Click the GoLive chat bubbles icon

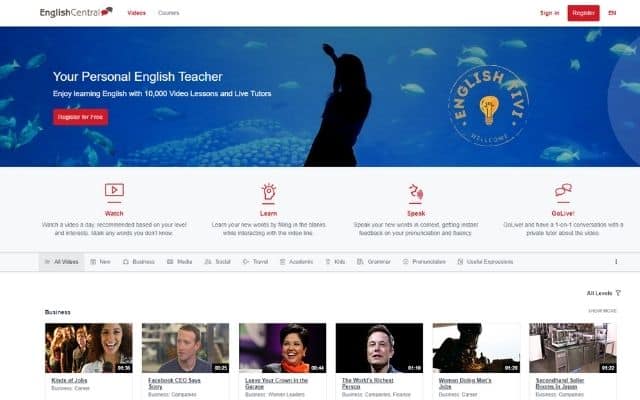point(563,190)
